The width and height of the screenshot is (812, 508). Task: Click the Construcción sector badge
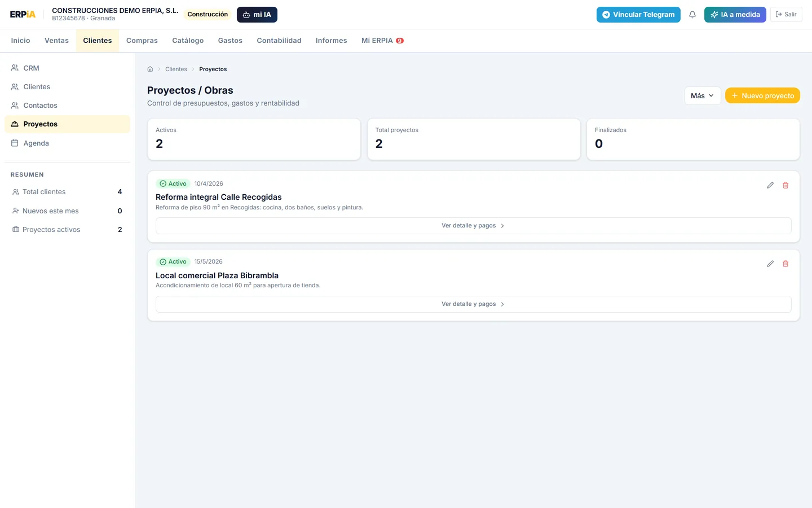[208, 15]
